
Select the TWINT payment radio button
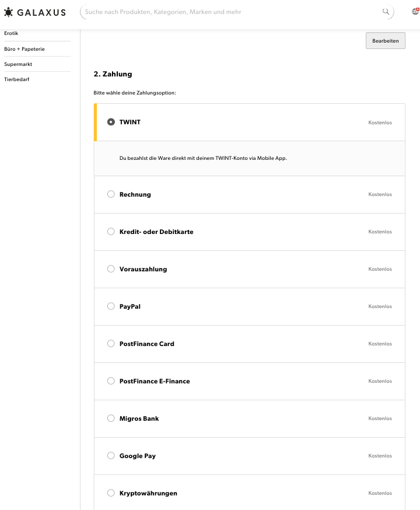point(111,122)
